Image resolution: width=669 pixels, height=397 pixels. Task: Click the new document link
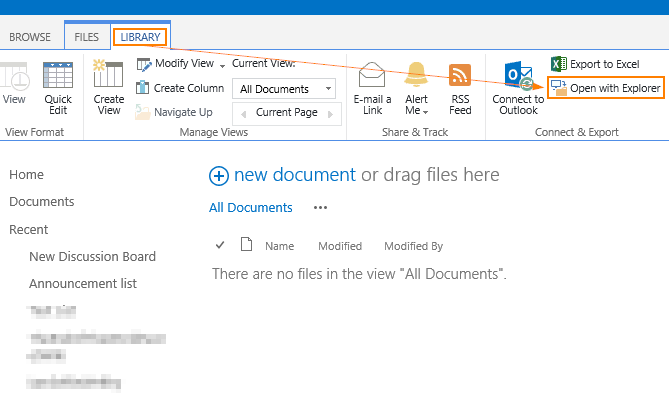point(294,175)
